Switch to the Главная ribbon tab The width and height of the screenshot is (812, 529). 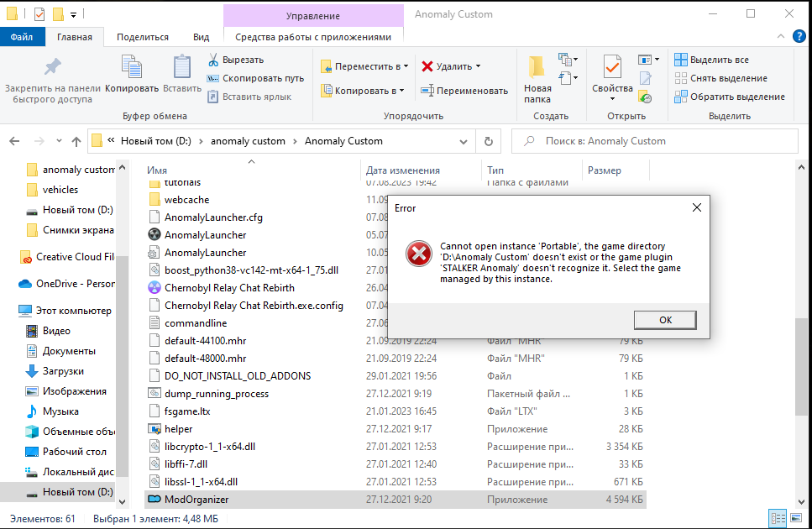pyautogui.click(x=75, y=37)
